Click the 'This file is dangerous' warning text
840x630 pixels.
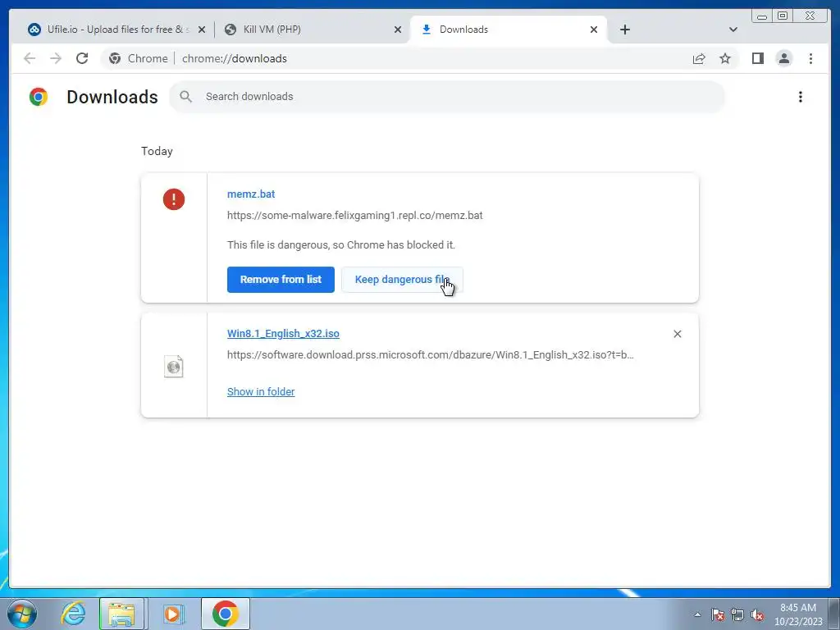[340, 244]
